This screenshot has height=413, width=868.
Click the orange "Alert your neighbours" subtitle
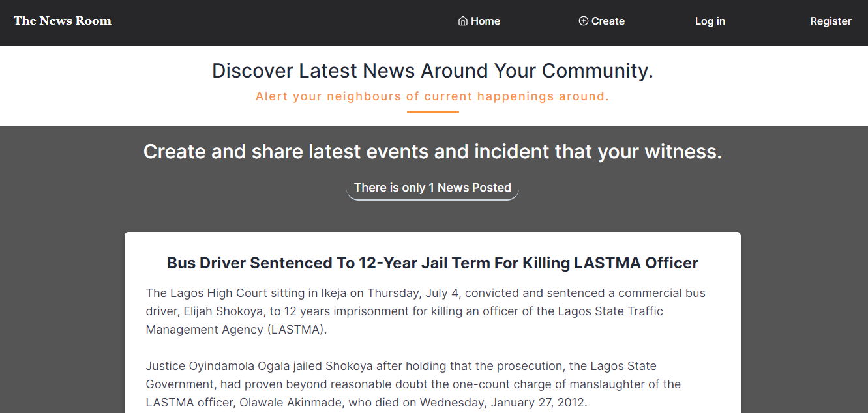tap(432, 96)
